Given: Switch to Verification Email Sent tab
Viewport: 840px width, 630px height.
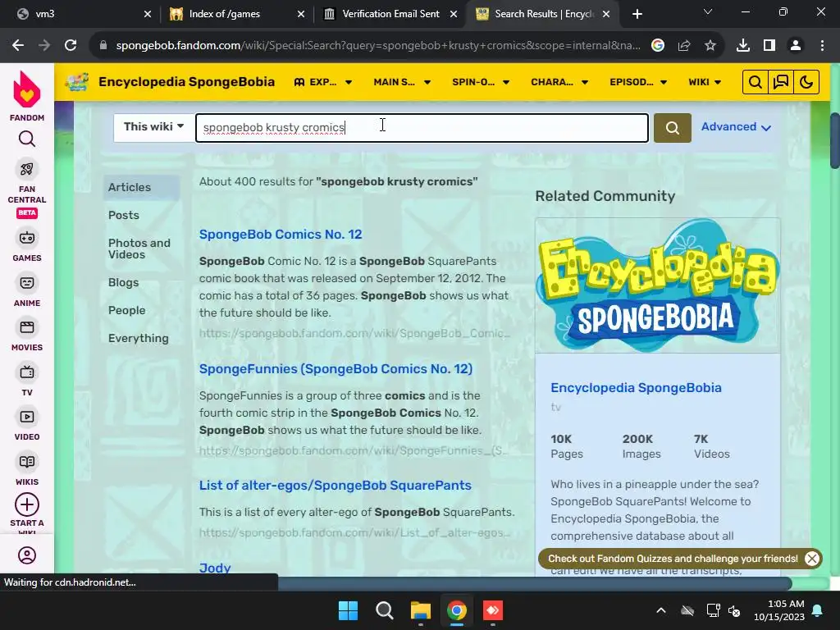Looking at the screenshot, I should (390, 14).
